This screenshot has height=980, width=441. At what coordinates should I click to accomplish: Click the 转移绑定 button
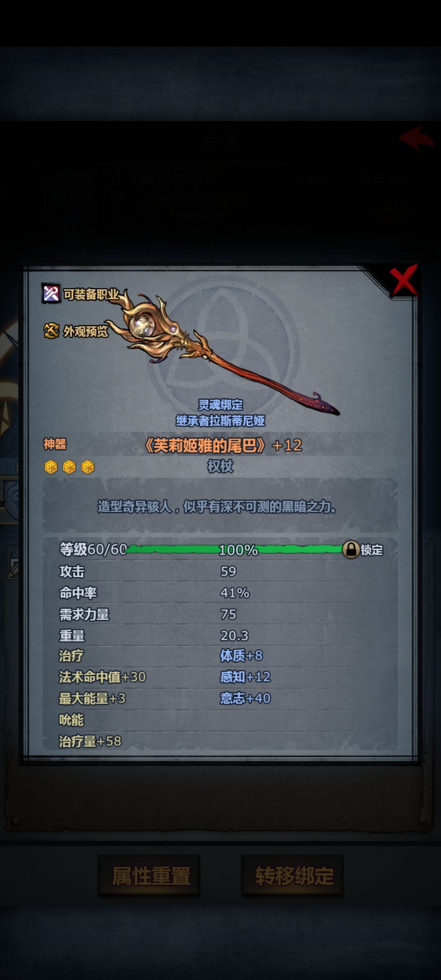[x=292, y=876]
